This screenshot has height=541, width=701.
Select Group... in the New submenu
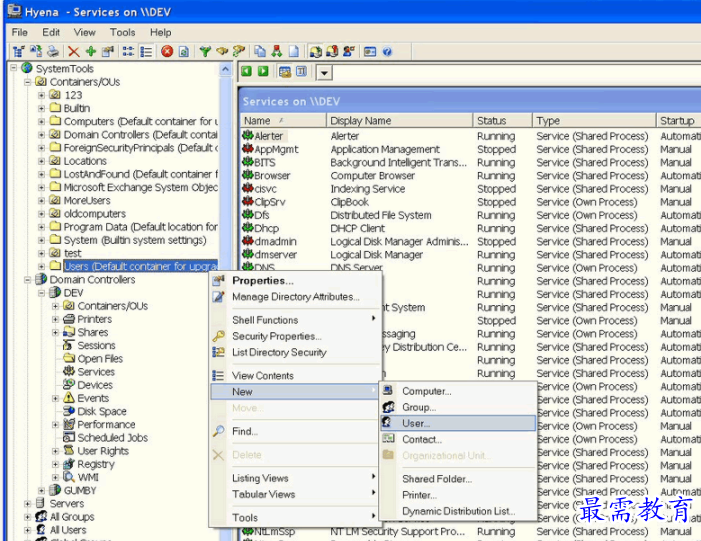pyautogui.click(x=419, y=407)
